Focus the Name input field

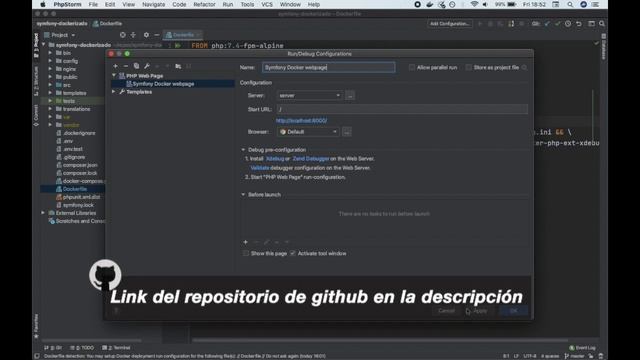[x=329, y=67]
